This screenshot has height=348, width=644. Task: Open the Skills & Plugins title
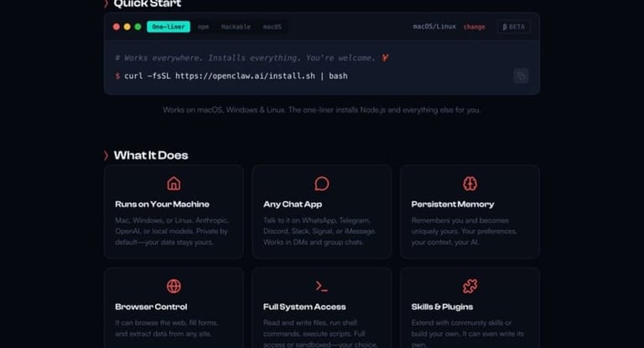(442, 307)
